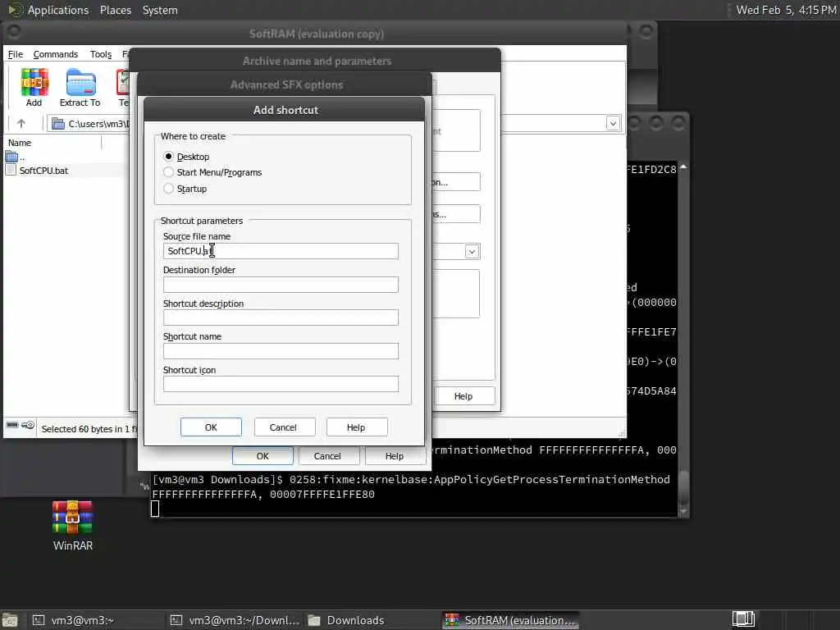Switch to Downloads taskbar item

click(x=372, y=620)
